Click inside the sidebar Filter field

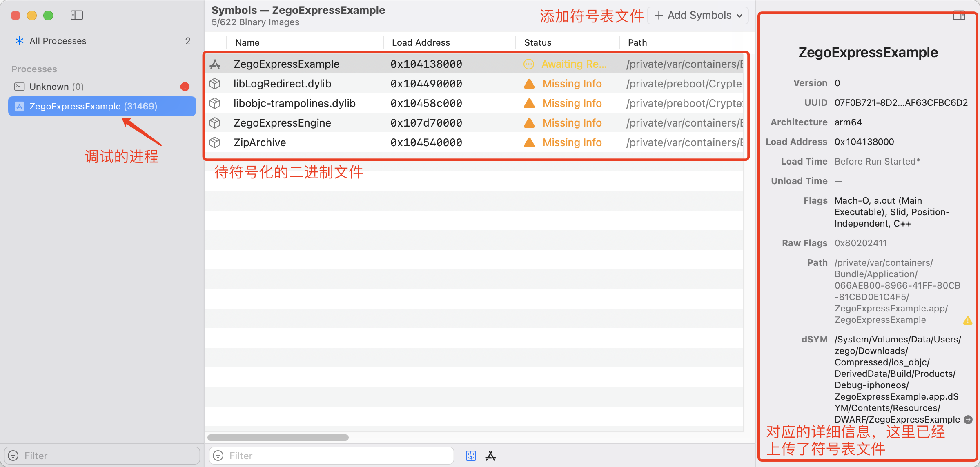(x=102, y=456)
